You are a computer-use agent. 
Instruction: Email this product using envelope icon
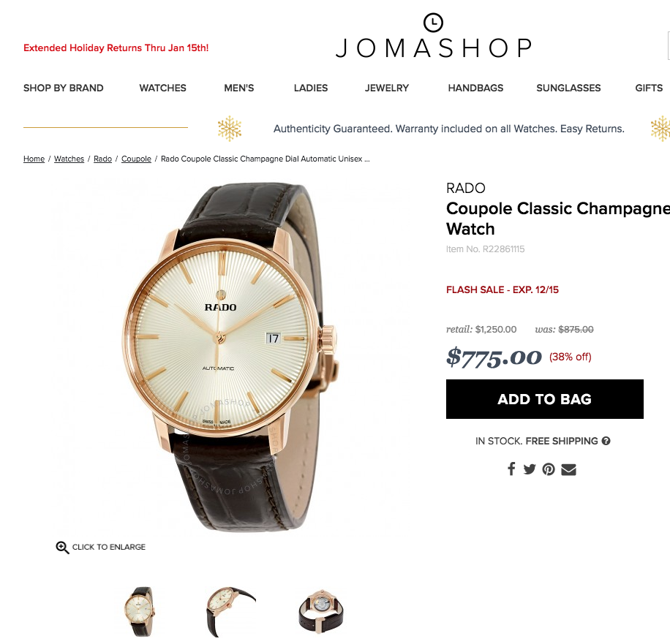click(568, 470)
